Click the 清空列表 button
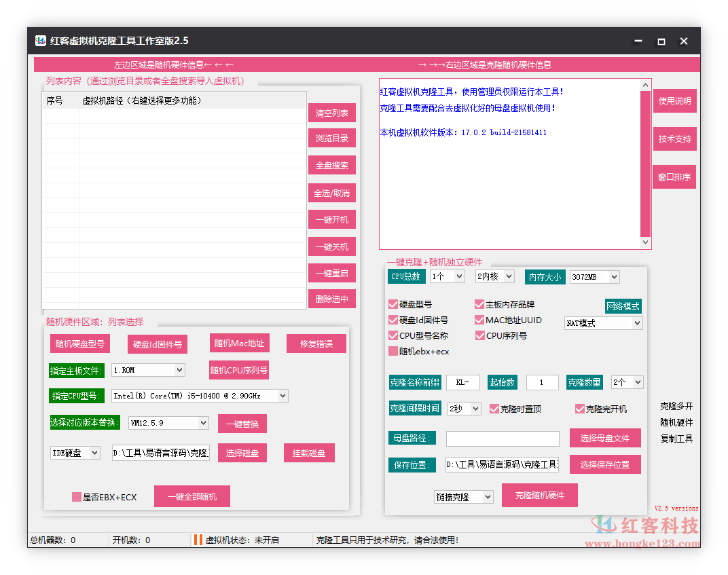728x575 pixels. (x=331, y=113)
